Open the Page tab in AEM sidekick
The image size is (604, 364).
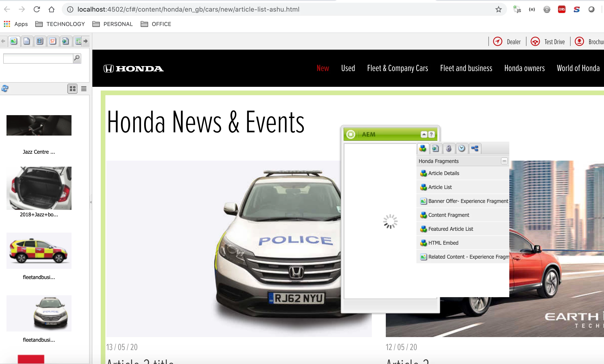coord(435,149)
